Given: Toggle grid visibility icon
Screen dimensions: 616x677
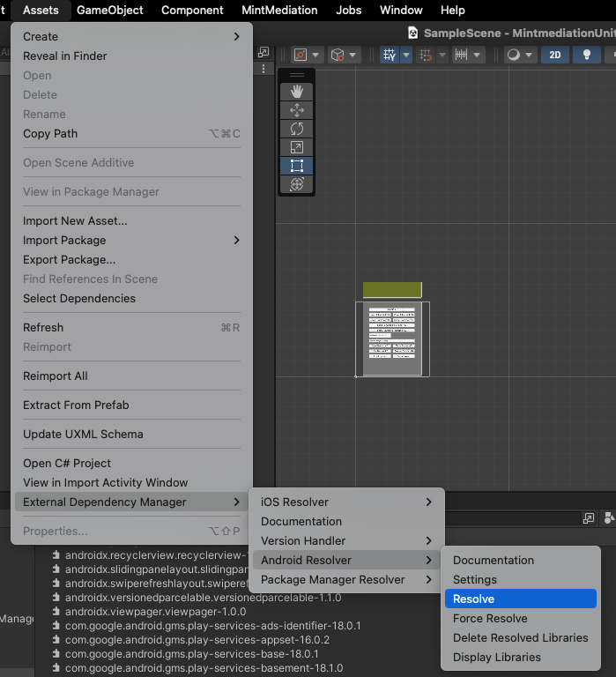Looking at the screenshot, I should [x=390, y=55].
